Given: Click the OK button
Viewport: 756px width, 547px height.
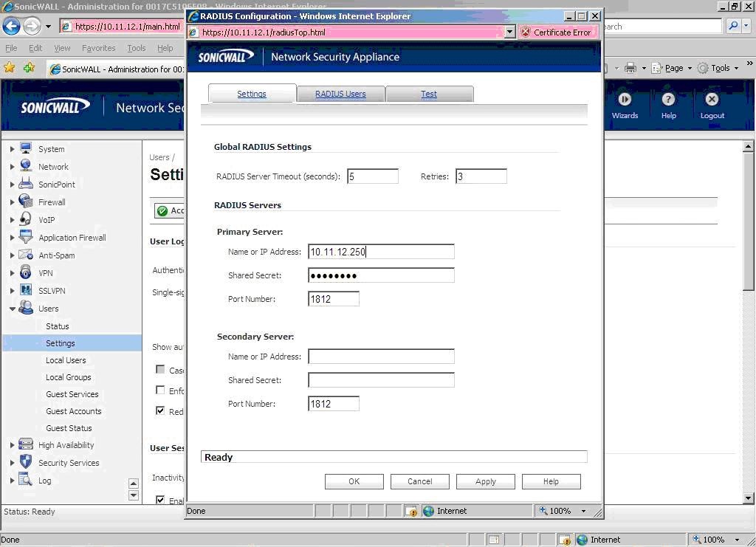Looking at the screenshot, I should pos(354,481).
